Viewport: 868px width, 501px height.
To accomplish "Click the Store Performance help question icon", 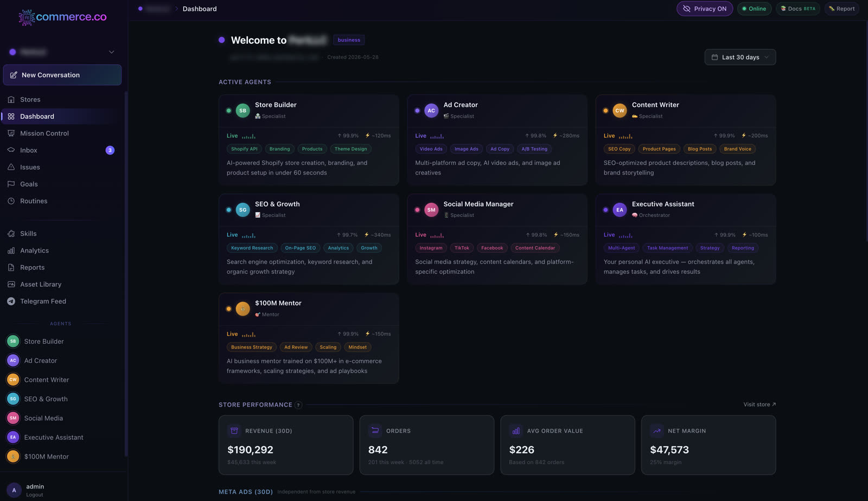I will click(x=298, y=405).
